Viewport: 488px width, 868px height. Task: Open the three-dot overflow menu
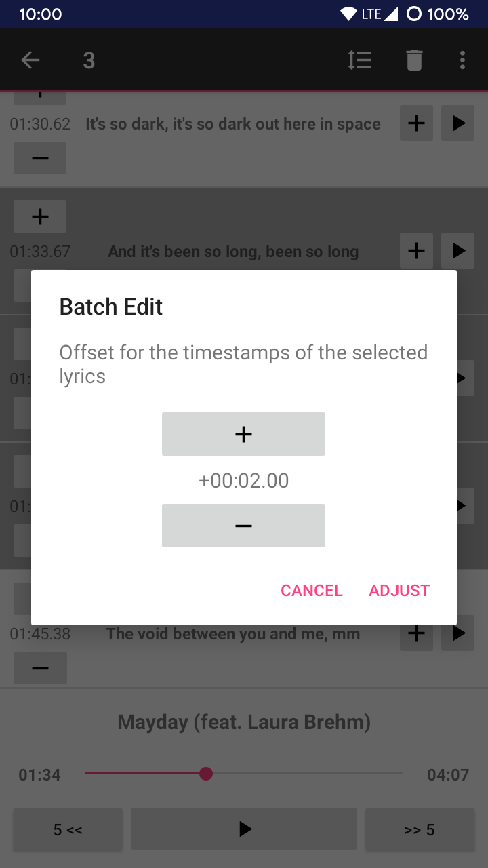pos(462,60)
